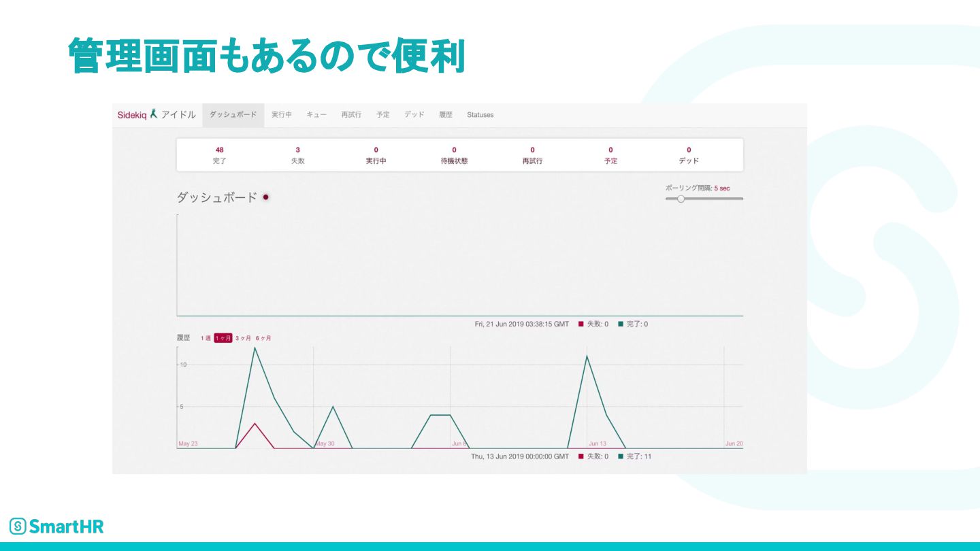Click the realtime chart 完了 legend swatch
This screenshot has width=980, height=551.
(x=621, y=324)
